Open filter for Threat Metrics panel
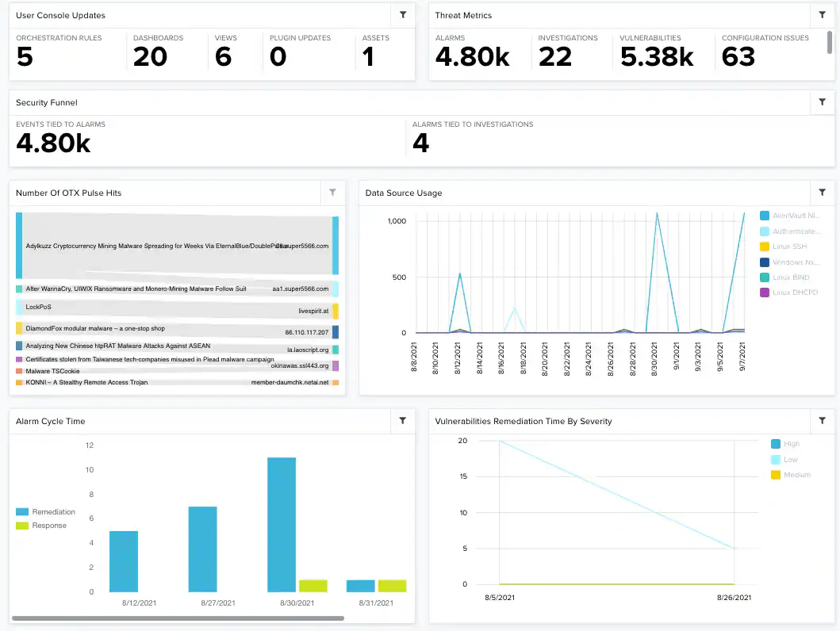840x631 pixels. pos(822,15)
